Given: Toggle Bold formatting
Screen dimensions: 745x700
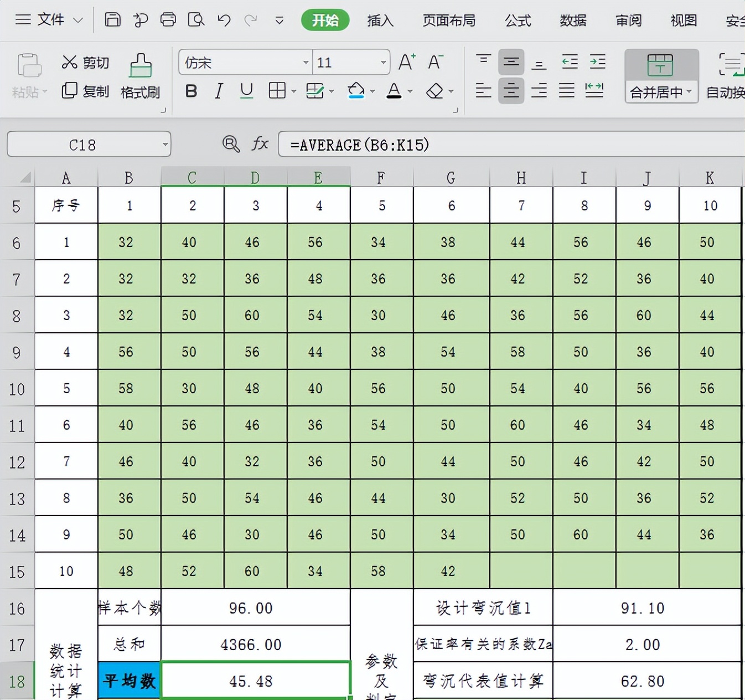Looking at the screenshot, I should coord(191,91).
